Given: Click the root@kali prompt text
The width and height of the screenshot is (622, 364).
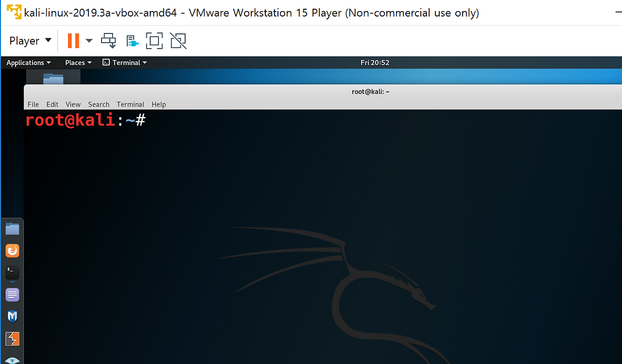Looking at the screenshot, I should pyautogui.click(x=85, y=120).
